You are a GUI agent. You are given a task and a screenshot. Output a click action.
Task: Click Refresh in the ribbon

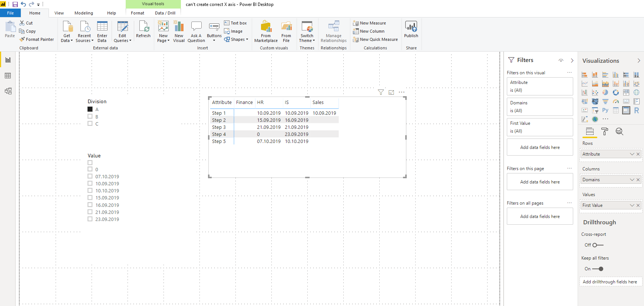coord(143,29)
